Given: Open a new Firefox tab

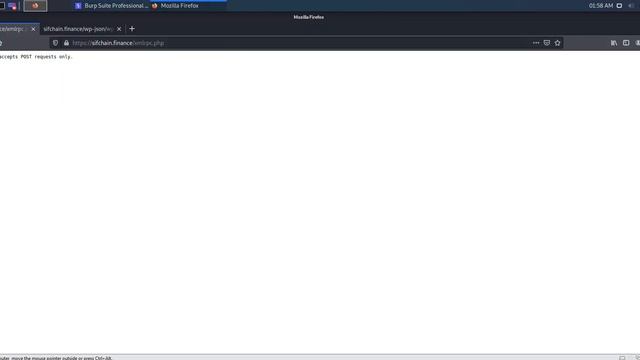Looking at the screenshot, I should pyautogui.click(x=132, y=29).
